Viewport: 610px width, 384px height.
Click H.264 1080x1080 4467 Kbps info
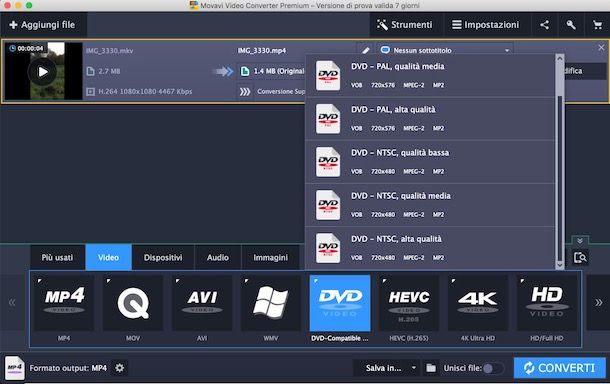click(145, 91)
